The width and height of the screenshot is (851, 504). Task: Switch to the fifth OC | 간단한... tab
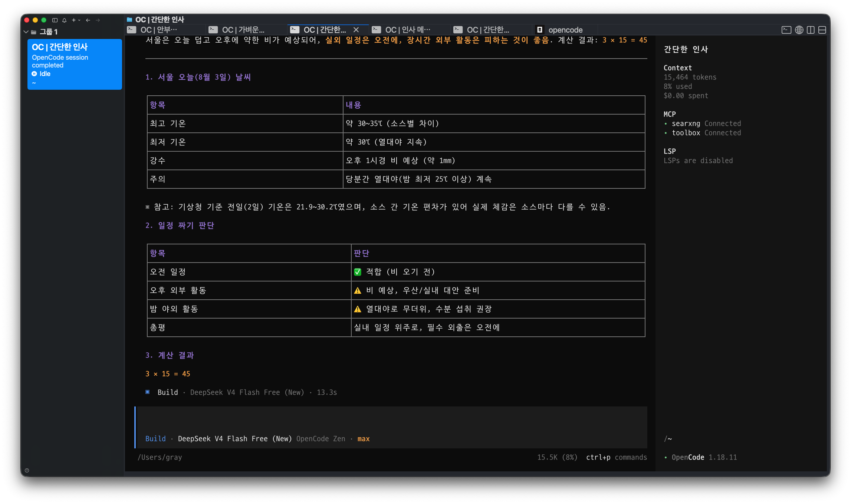tap(492, 30)
